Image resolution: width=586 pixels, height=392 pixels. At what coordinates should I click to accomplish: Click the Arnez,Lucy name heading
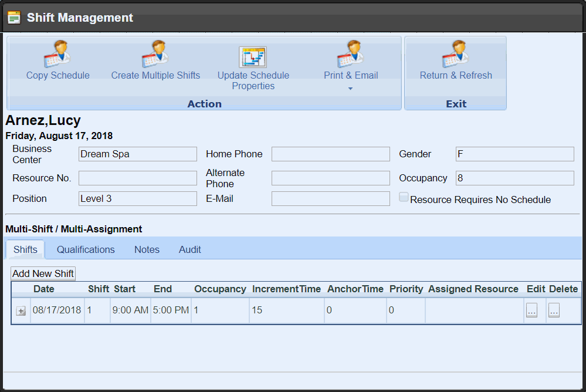[x=43, y=120]
